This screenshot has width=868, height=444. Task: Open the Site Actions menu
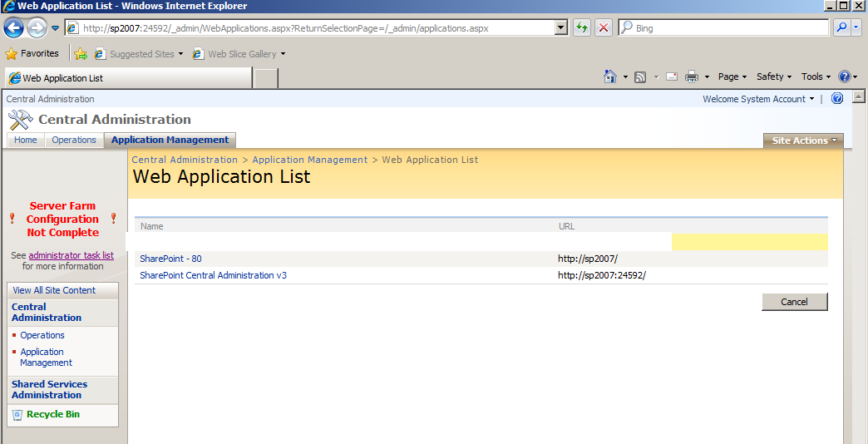click(x=803, y=141)
